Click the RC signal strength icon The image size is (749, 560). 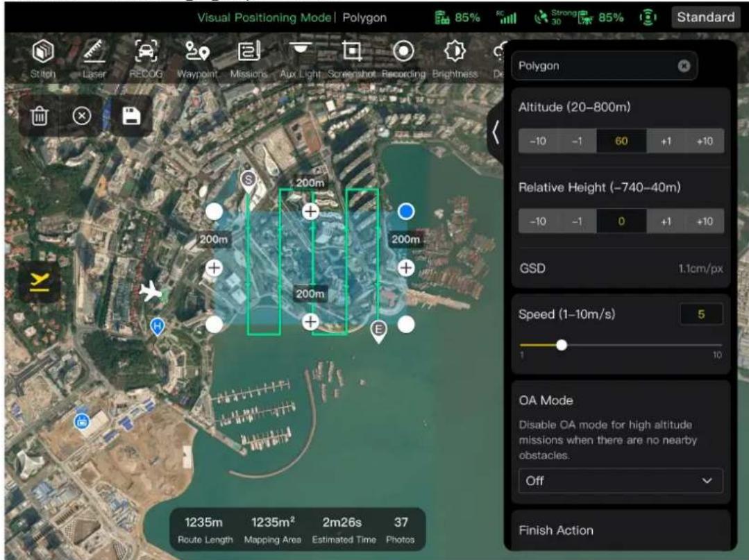click(x=507, y=17)
